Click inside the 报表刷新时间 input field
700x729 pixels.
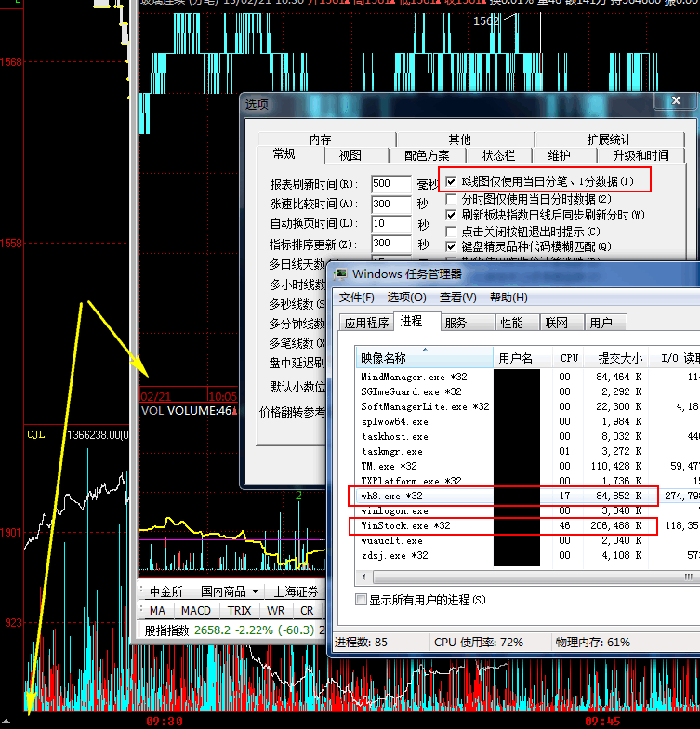pos(391,184)
